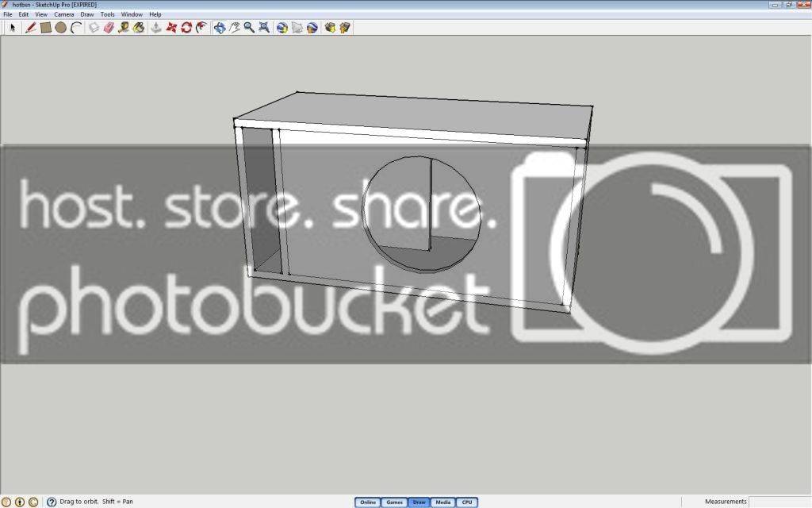Open the Help menu
812x508 pixels.
(155, 14)
